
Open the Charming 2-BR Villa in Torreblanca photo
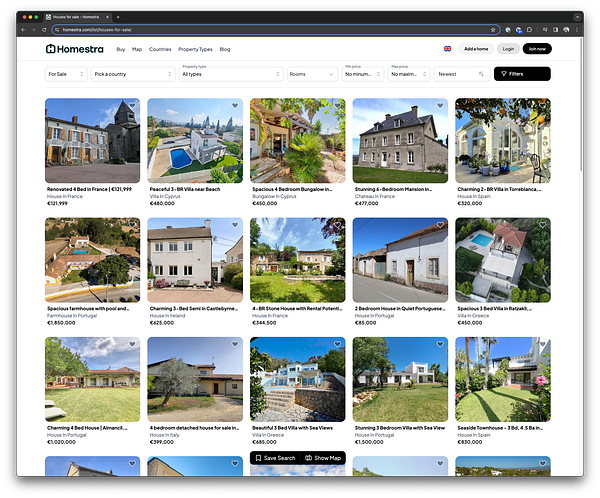click(503, 140)
